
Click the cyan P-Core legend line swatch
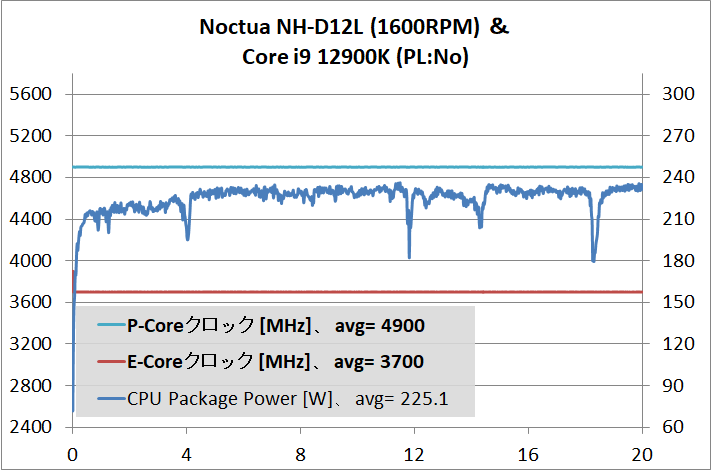pos(111,325)
